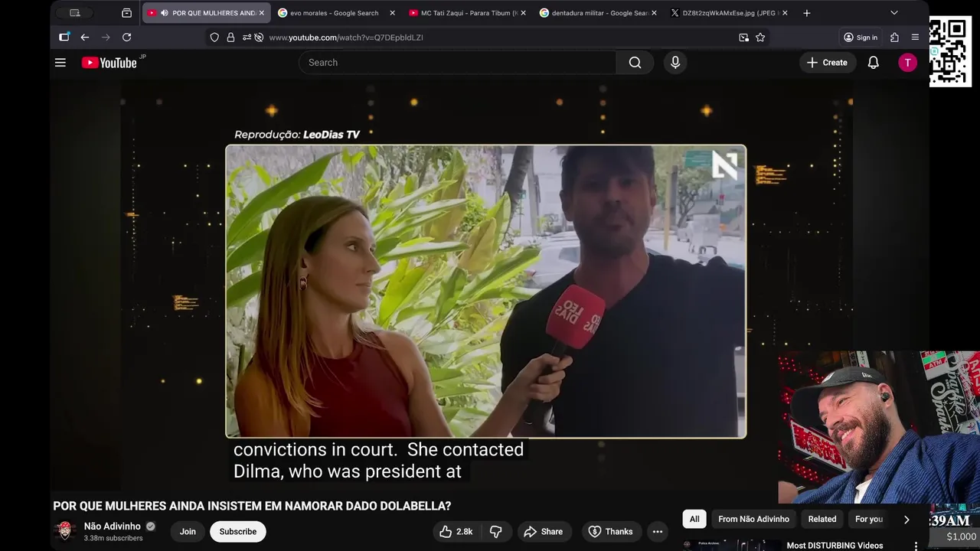Open Most DISTURBING Videos thumbnail
The width and height of the screenshot is (980, 551).
click(732, 546)
